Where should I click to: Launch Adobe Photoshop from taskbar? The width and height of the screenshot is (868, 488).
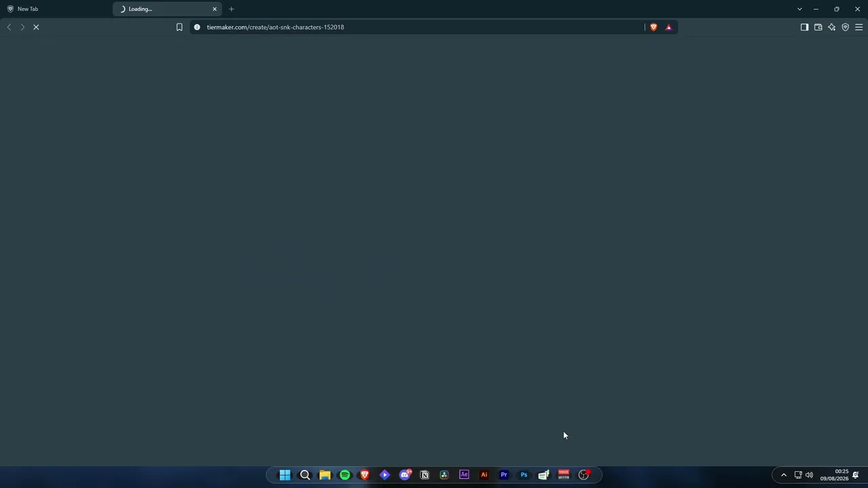524,475
